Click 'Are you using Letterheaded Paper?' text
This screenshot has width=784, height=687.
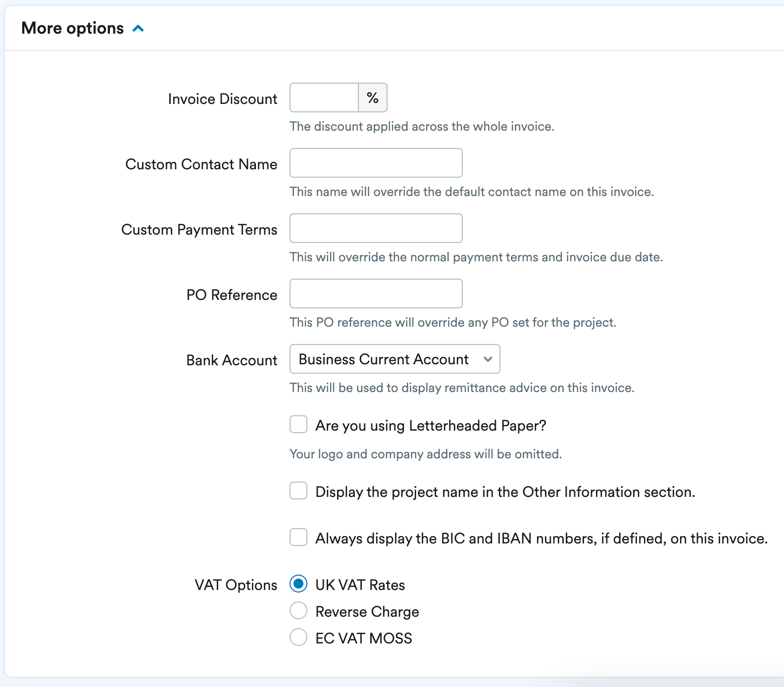coord(431,426)
